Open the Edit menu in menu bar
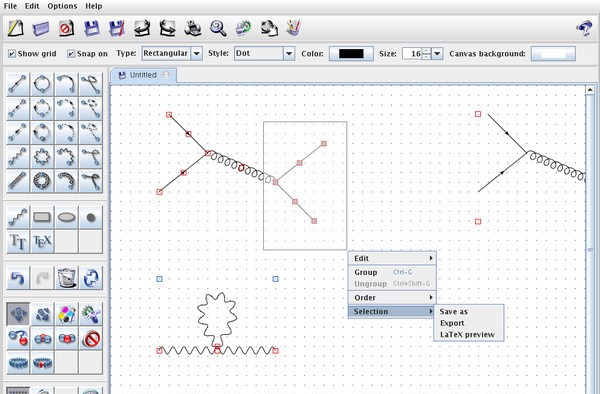 tap(32, 6)
